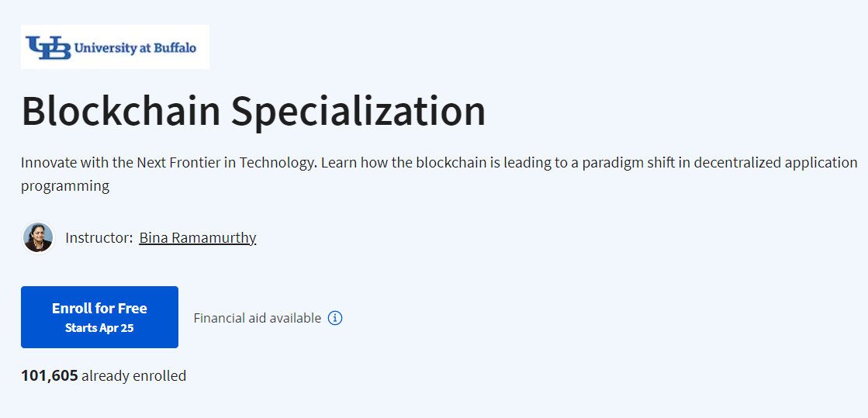Image resolution: width=868 pixels, height=418 pixels.
Task: Click the University at Buffalo wordmark
Action: [135, 48]
